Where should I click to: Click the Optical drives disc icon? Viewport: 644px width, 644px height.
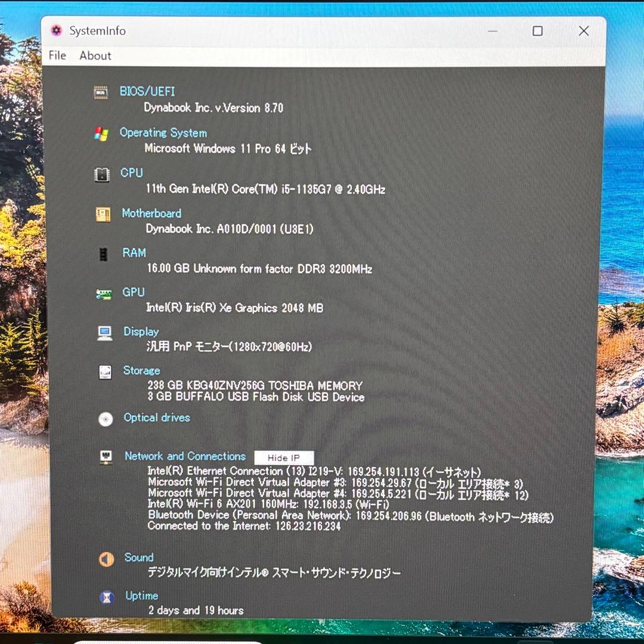tap(106, 420)
